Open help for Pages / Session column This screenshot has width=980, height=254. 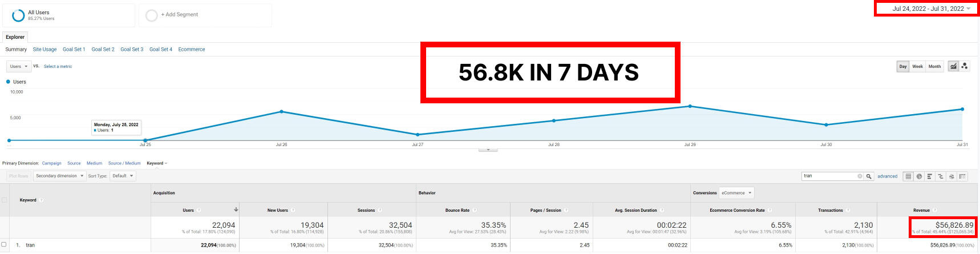[x=566, y=211]
